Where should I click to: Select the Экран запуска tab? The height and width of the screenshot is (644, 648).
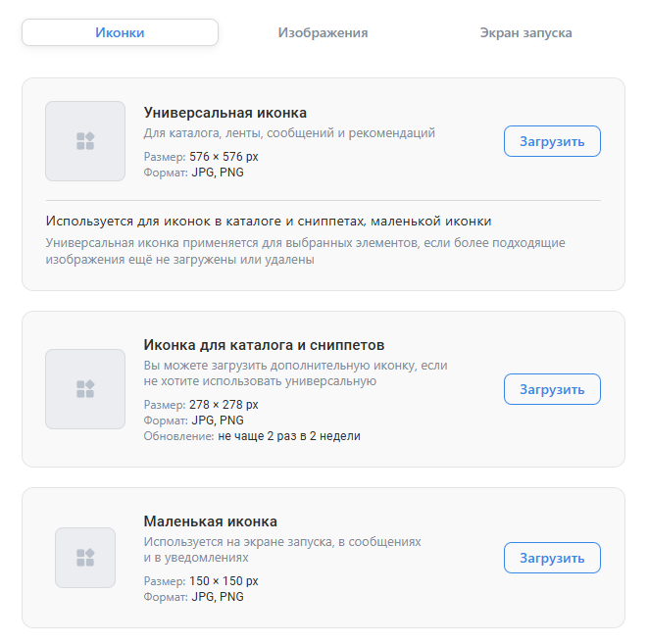click(525, 32)
